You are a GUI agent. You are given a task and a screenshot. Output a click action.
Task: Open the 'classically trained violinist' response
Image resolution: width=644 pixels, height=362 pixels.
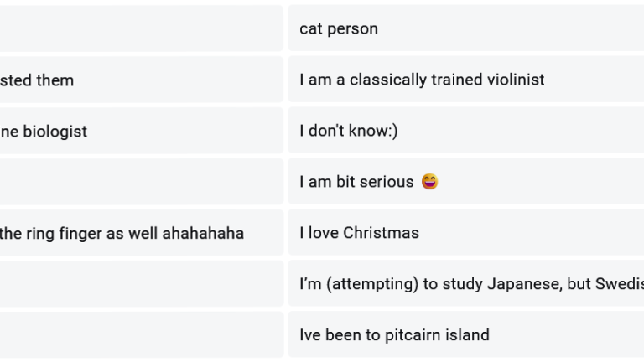point(465,80)
